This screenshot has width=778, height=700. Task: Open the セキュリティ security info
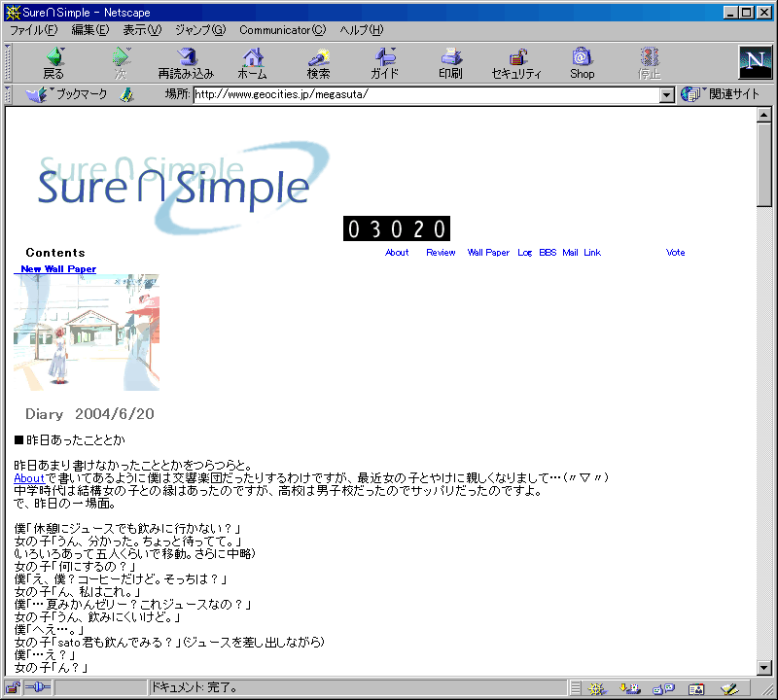(x=516, y=63)
